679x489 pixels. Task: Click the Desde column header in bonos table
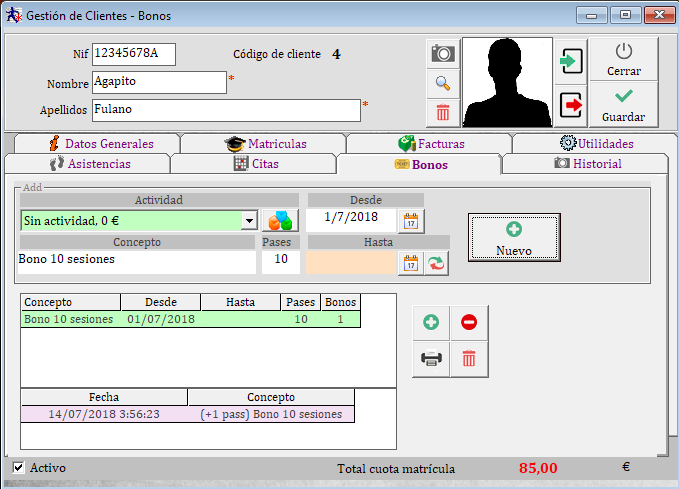pos(161,302)
